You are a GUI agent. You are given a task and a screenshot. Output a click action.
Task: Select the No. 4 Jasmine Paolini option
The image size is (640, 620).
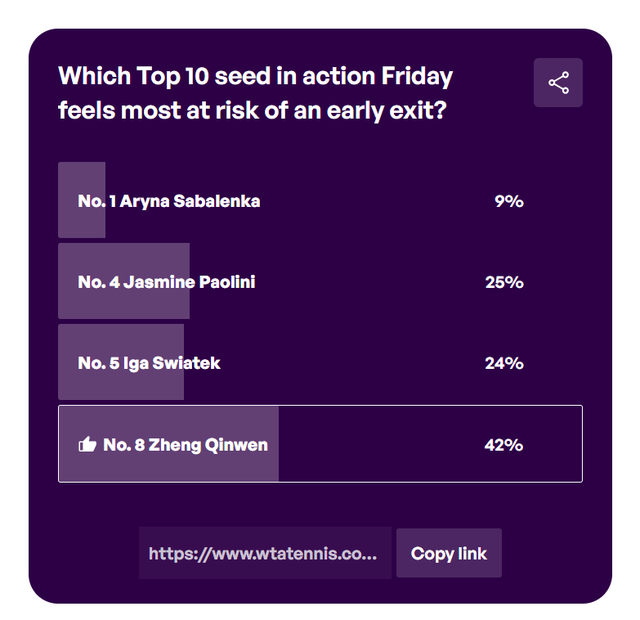click(x=166, y=282)
